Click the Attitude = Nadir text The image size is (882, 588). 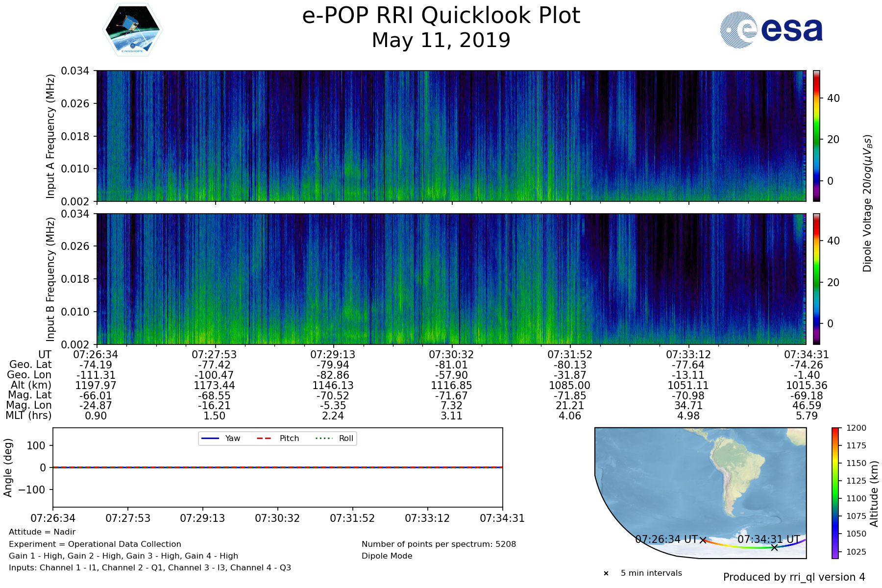(x=42, y=532)
